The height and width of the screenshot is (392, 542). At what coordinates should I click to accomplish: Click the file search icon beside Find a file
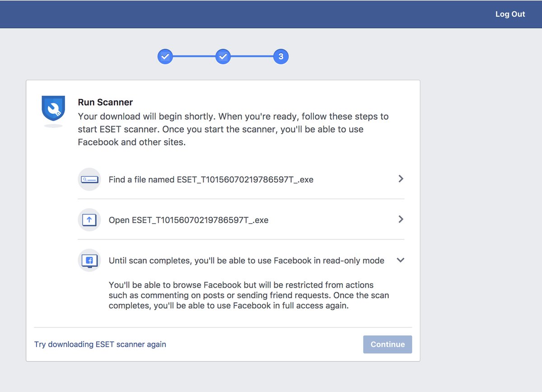[89, 179]
